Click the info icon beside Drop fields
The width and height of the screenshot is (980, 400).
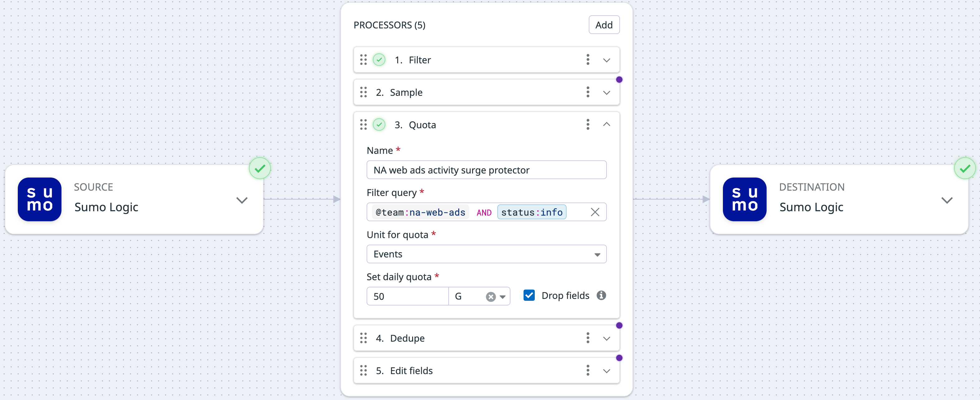[x=601, y=295]
